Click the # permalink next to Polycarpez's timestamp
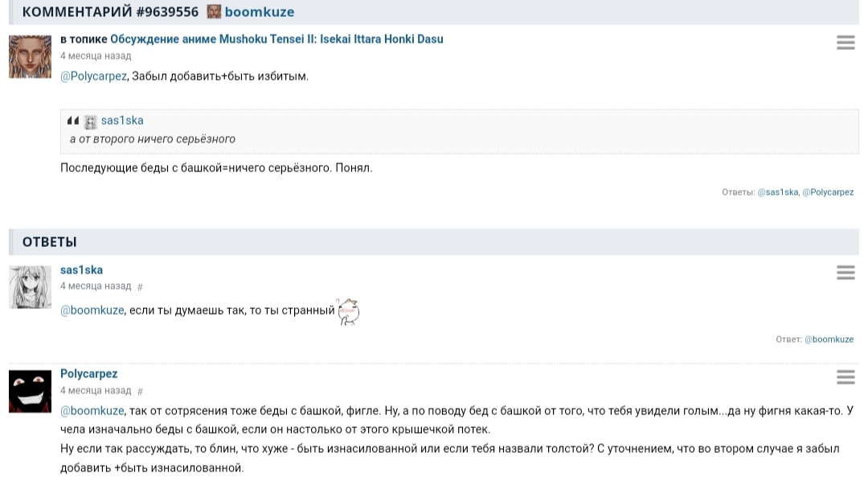The height and width of the screenshot is (481, 868). point(140,391)
